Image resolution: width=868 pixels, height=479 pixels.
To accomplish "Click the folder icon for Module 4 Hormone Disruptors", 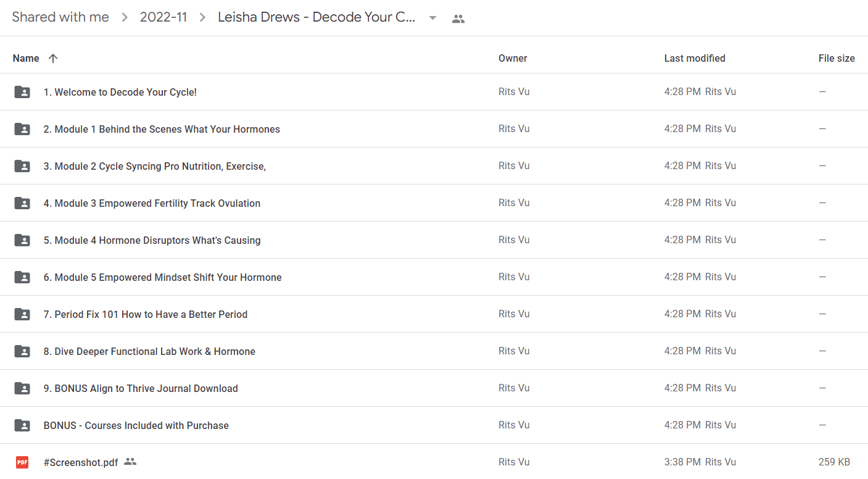I will click(22, 240).
